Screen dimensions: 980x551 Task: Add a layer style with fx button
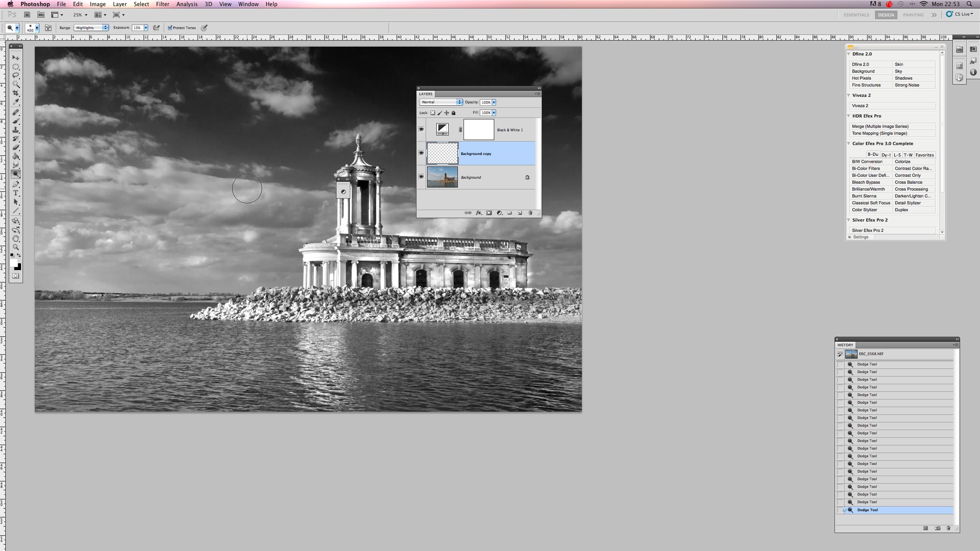click(x=479, y=213)
